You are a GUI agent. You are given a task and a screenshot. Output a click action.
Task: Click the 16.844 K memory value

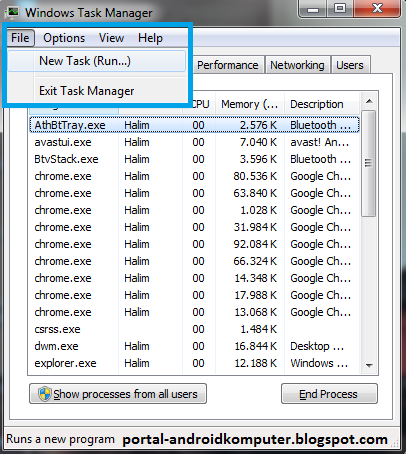256,346
